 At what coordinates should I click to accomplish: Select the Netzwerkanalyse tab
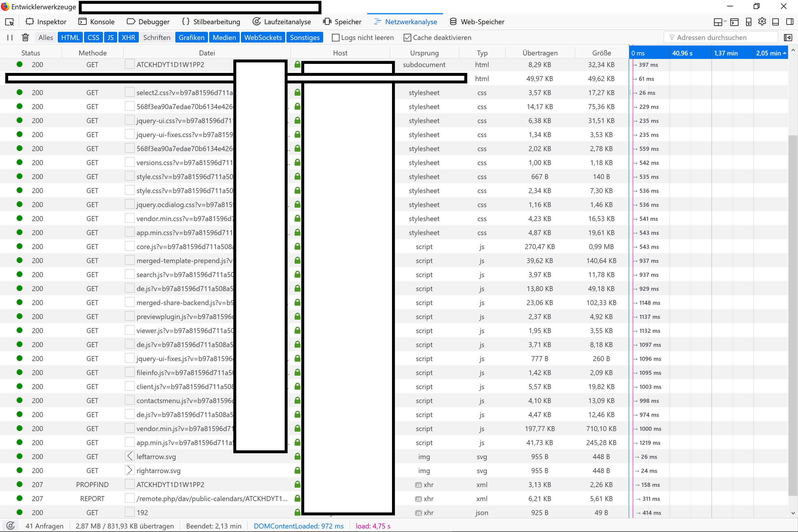tap(405, 22)
